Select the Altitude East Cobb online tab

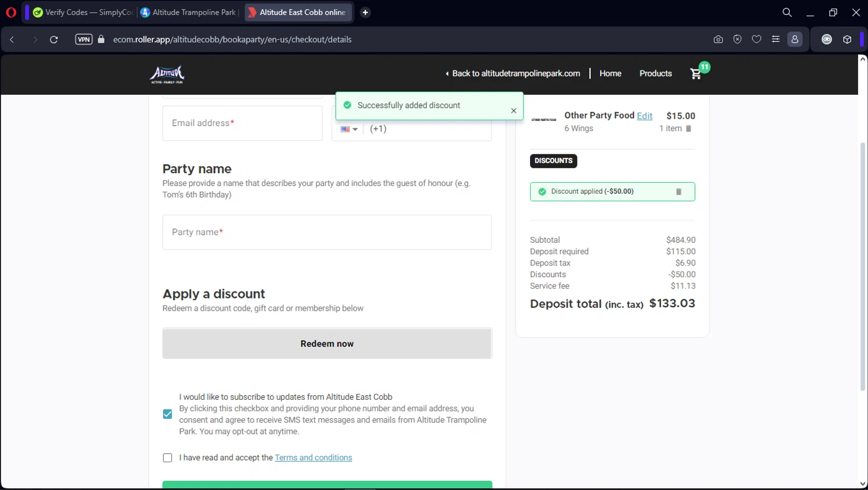tap(298, 12)
